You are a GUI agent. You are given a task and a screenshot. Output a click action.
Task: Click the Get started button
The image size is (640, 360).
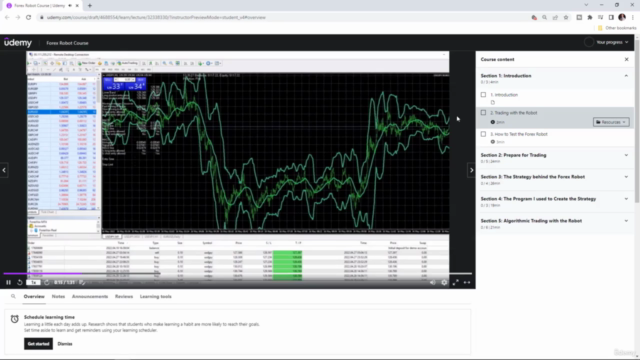38,344
